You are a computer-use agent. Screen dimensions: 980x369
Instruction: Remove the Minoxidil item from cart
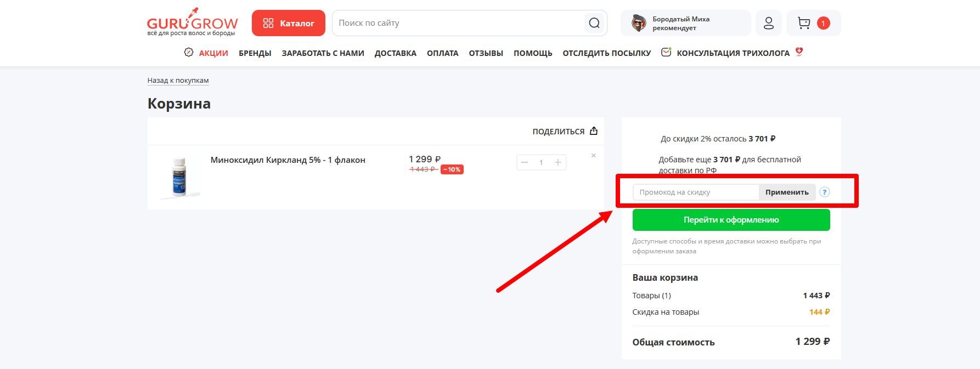tap(594, 156)
